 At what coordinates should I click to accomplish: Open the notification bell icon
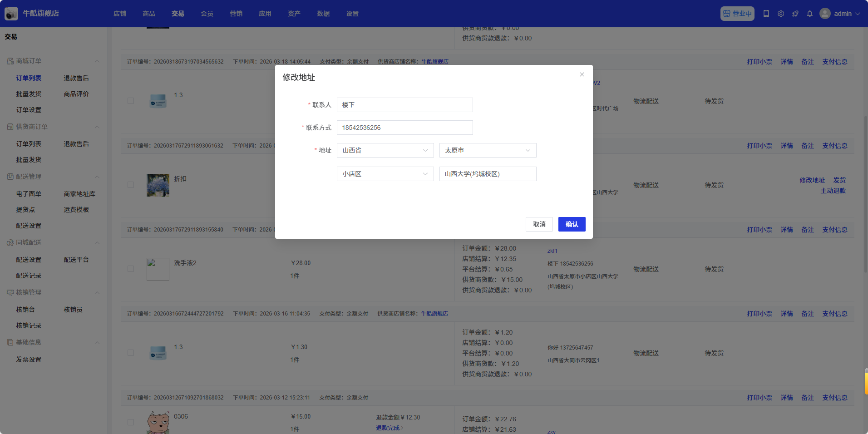(809, 14)
